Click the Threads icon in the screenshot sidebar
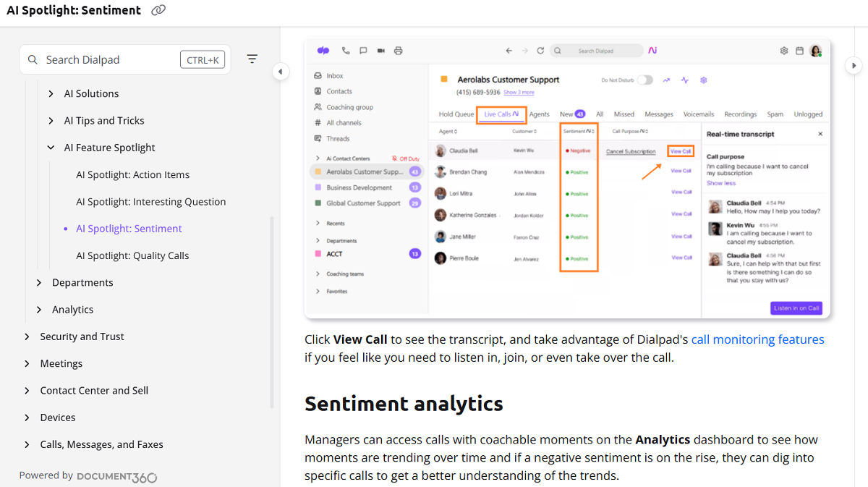This screenshot has height=487, width=868. [x=318, y=138]
